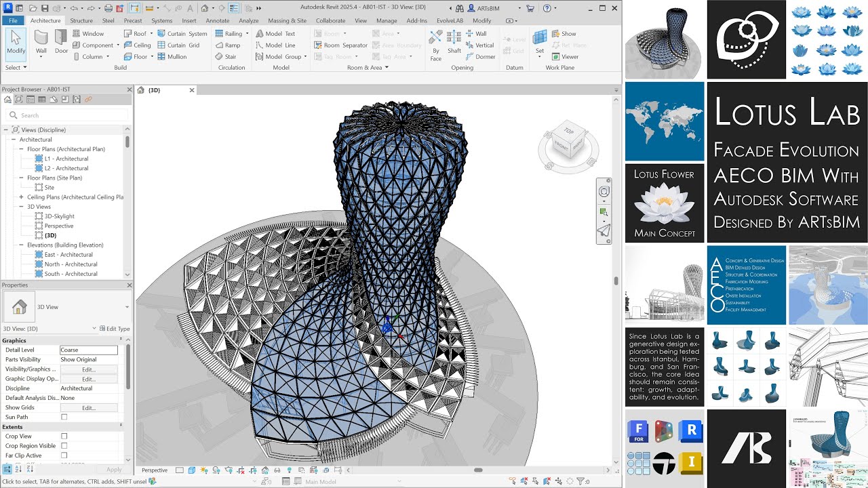This screenshot has height=488, width=868.
Task: Select the Model Line tool
Action: [275, 45]
